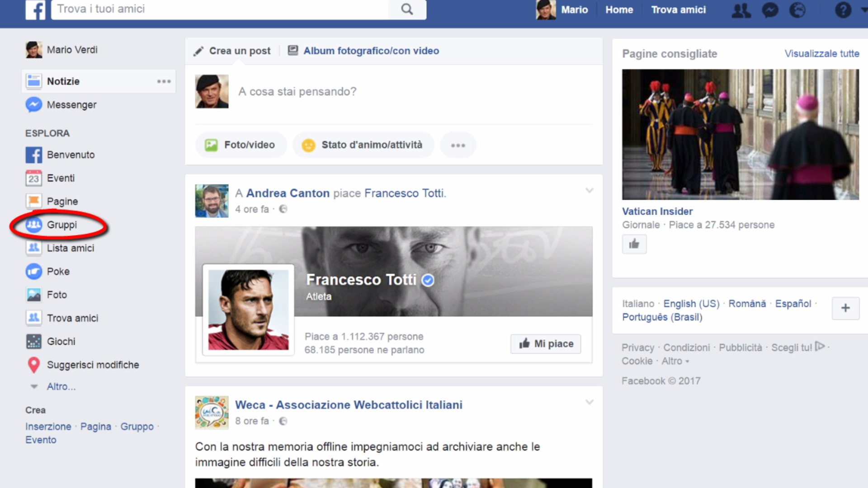Like Vatican Insider with thumbs-up button

pos(634,244)
